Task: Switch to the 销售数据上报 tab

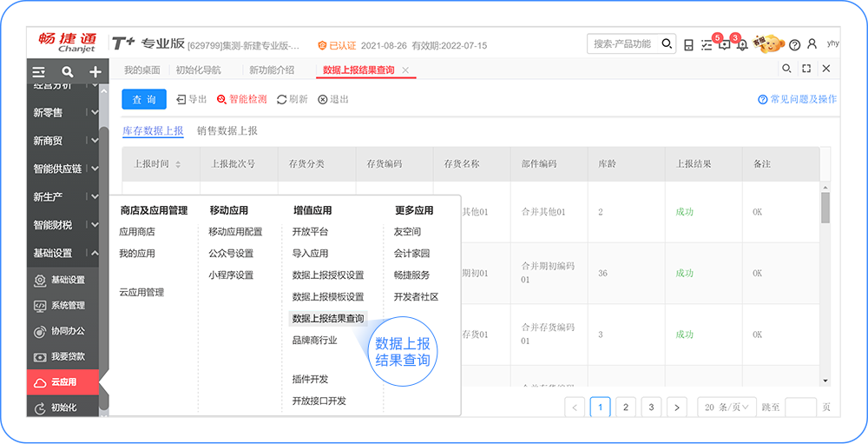Action: point(227,131)
